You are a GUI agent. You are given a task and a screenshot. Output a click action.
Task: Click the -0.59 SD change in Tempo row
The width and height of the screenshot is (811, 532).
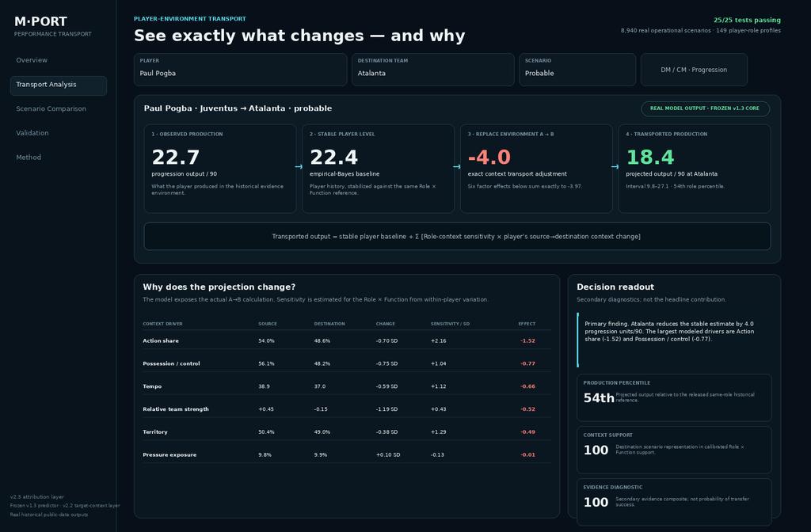[386, 386]
